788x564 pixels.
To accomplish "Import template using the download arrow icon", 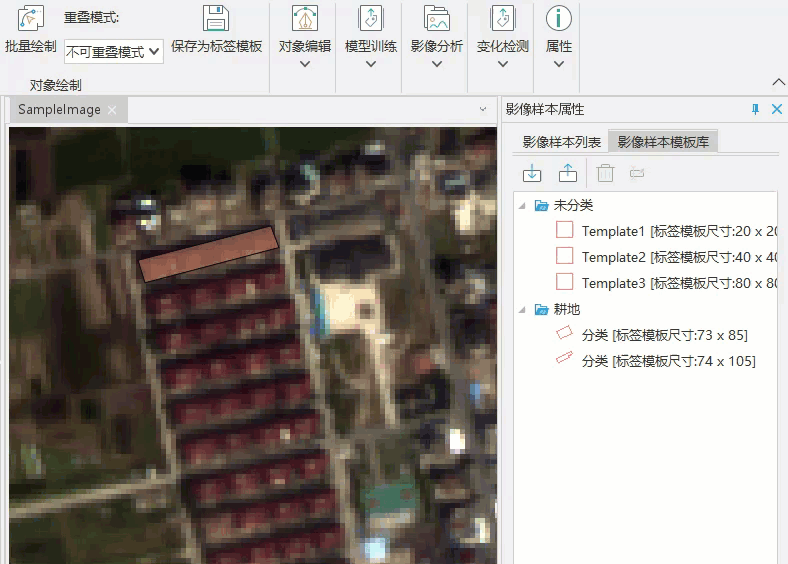I will 532,173.
